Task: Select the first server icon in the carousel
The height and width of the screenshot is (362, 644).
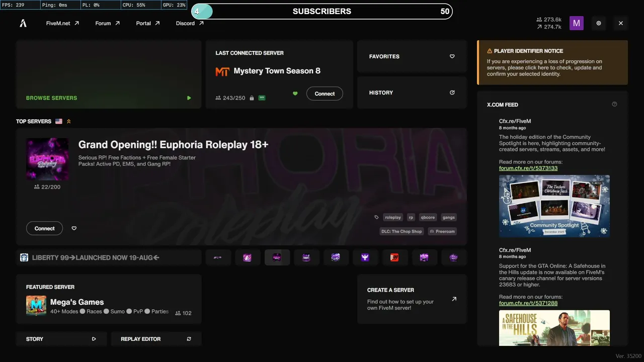Action: pos(218,257)
